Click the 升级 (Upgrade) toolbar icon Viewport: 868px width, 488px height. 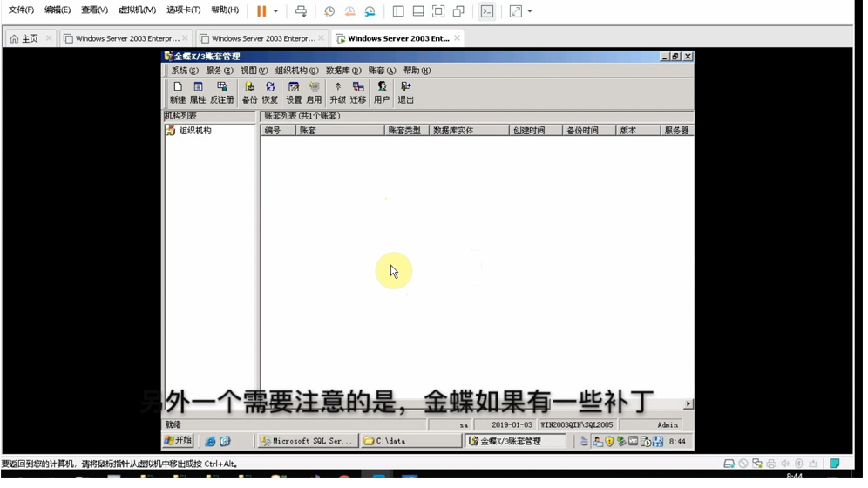[337, 92]
